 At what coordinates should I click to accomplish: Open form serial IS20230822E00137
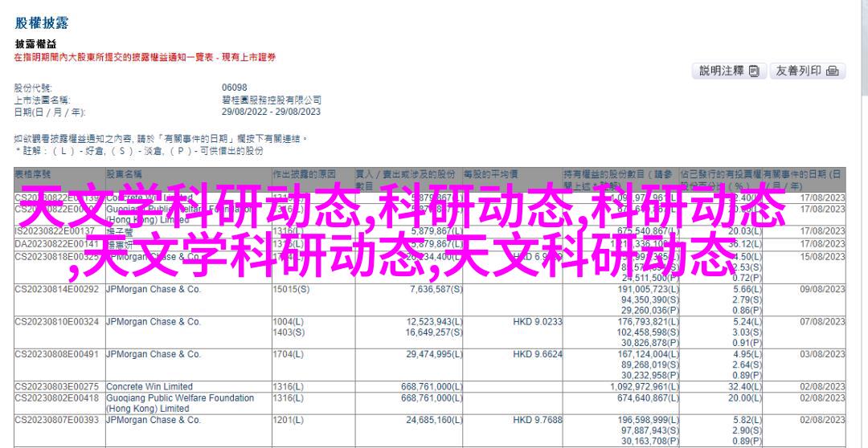tap(55, 231)
